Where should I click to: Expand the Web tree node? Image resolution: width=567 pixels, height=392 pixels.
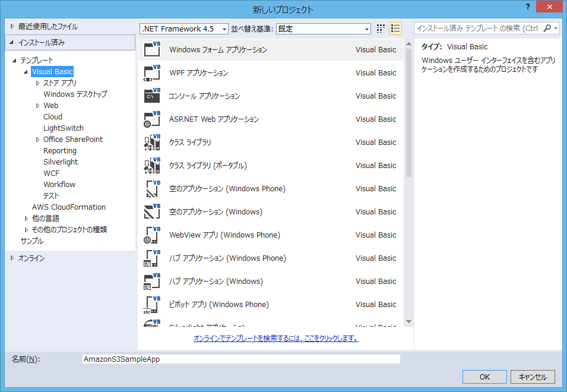coord(37,106)
